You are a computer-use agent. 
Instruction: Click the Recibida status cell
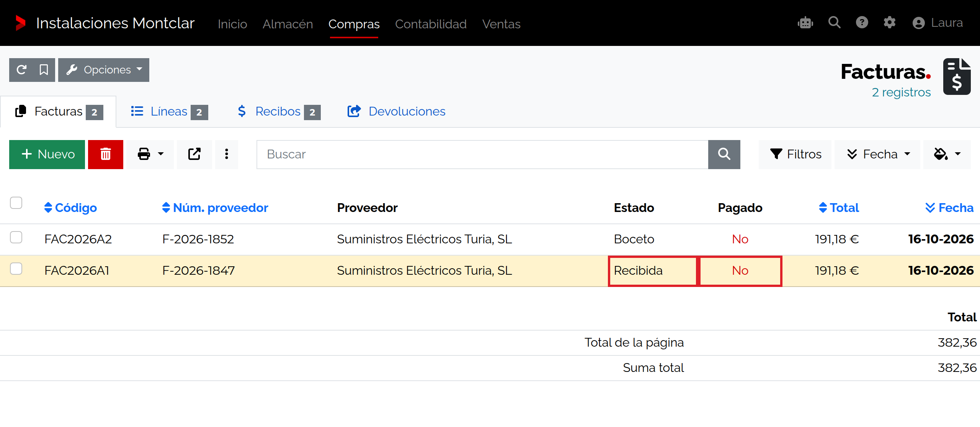click(x=652, y=271)
